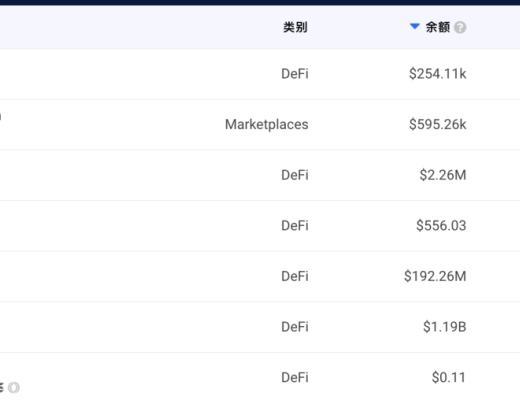Click DeFi in the $556.03 row
This screenshot has width=520, height=400.
(x=295, y=226)
